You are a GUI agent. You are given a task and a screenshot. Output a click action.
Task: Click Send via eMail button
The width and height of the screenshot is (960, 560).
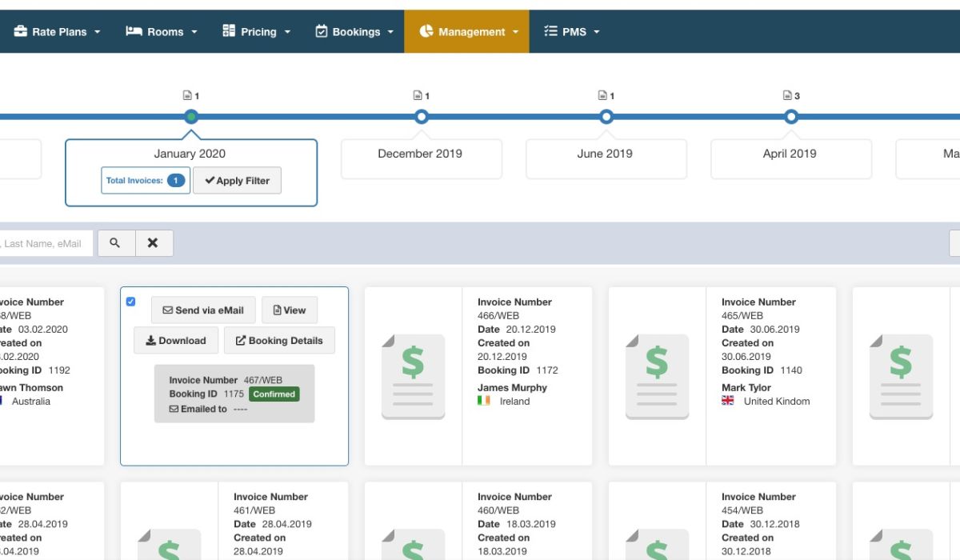(x=203, y=310)
